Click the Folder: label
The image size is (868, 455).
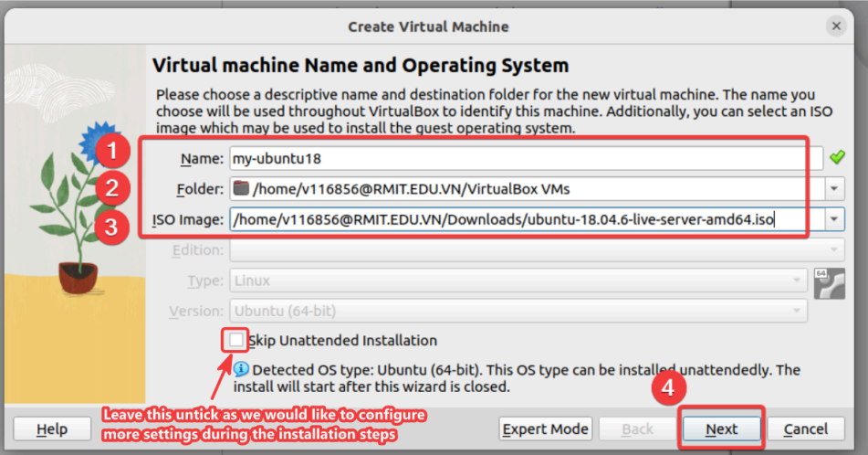point(200,189)
